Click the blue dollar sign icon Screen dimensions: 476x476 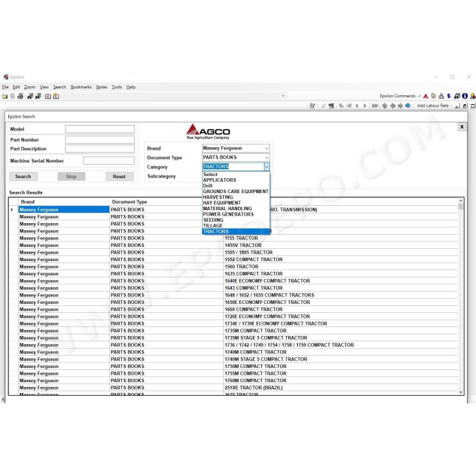coord(449,96)
